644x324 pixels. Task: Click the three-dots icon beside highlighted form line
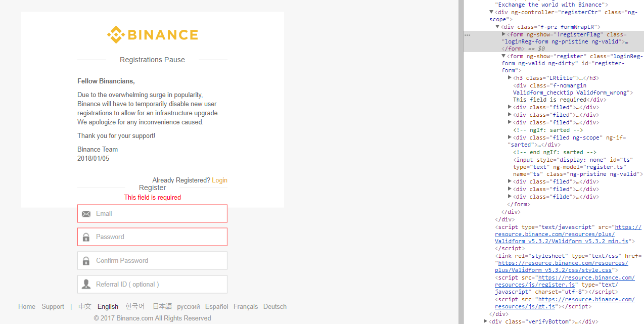[x=467, y=35]
